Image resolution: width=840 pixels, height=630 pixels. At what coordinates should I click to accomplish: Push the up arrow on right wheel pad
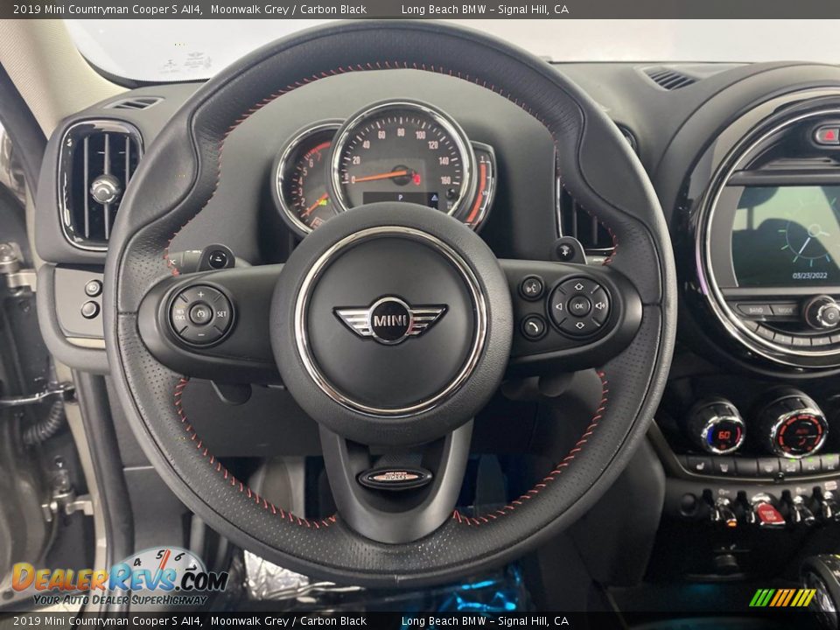tap(578, 287)
